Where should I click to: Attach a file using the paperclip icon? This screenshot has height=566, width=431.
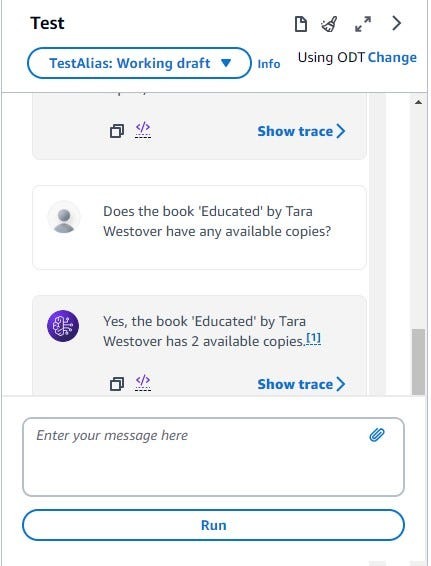tap(377, 435)
